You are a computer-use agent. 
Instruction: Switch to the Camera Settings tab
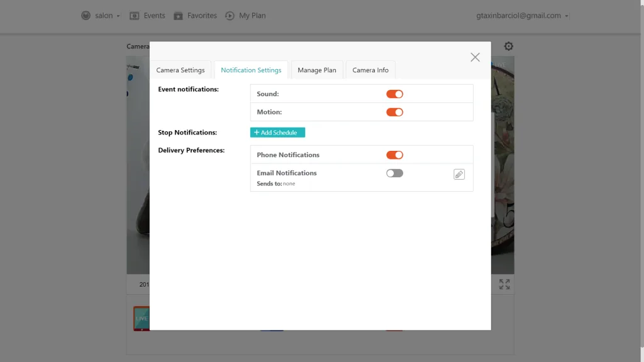click(180, 70)
